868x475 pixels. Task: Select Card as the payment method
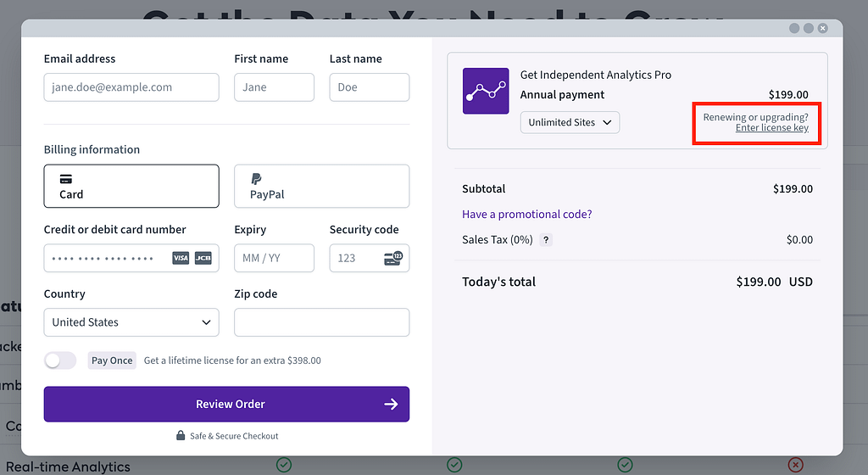[x=131, y=186]
